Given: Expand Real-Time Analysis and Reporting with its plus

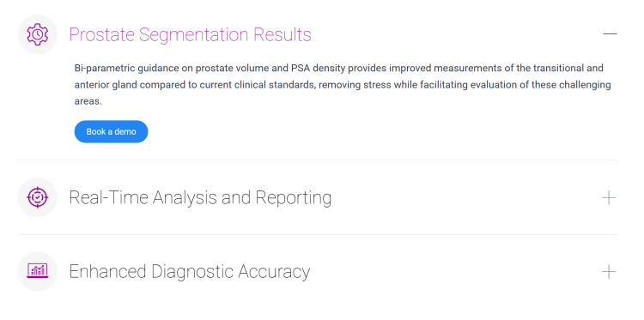Looking at the screenshot, I should (x=609, y=197).
